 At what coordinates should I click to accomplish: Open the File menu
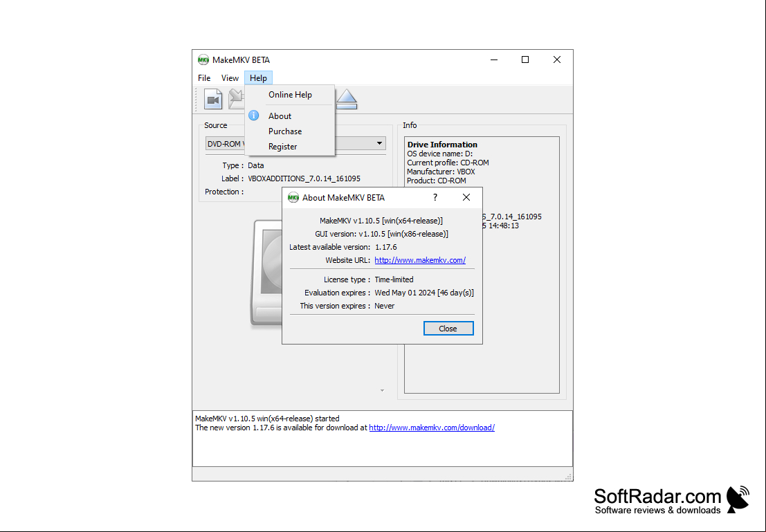(x=204, y=78)
